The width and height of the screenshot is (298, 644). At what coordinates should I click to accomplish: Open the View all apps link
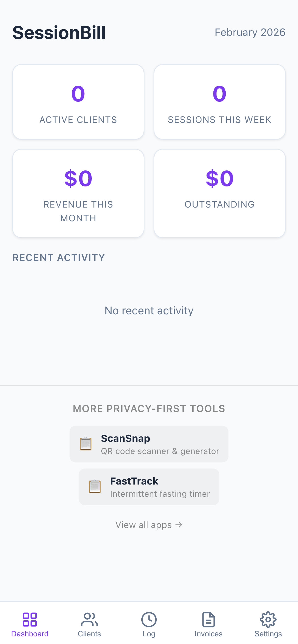tap(149, 525)
